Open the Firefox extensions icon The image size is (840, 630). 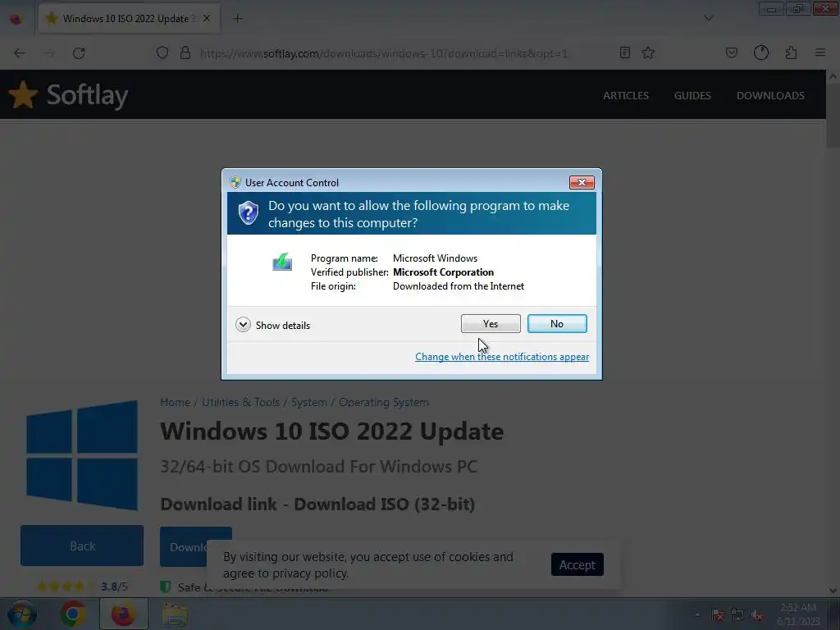click(792, 52)
